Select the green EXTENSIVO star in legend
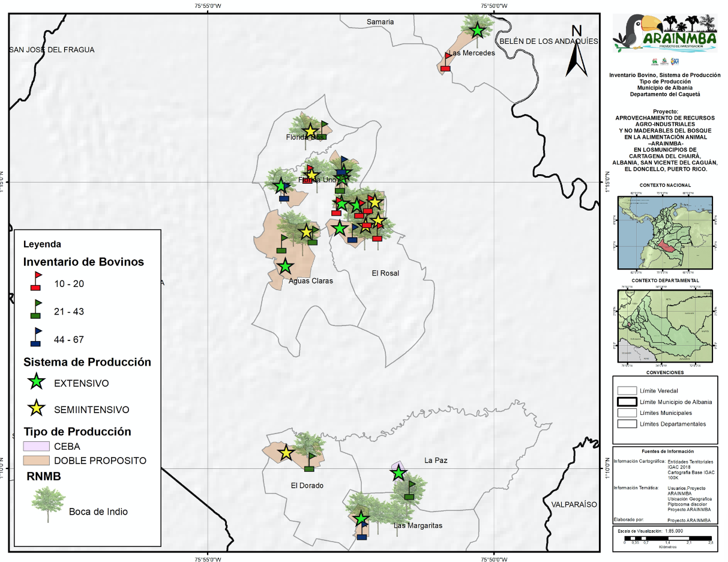Viewport: 728px width, 562px height. click(37, 381)
